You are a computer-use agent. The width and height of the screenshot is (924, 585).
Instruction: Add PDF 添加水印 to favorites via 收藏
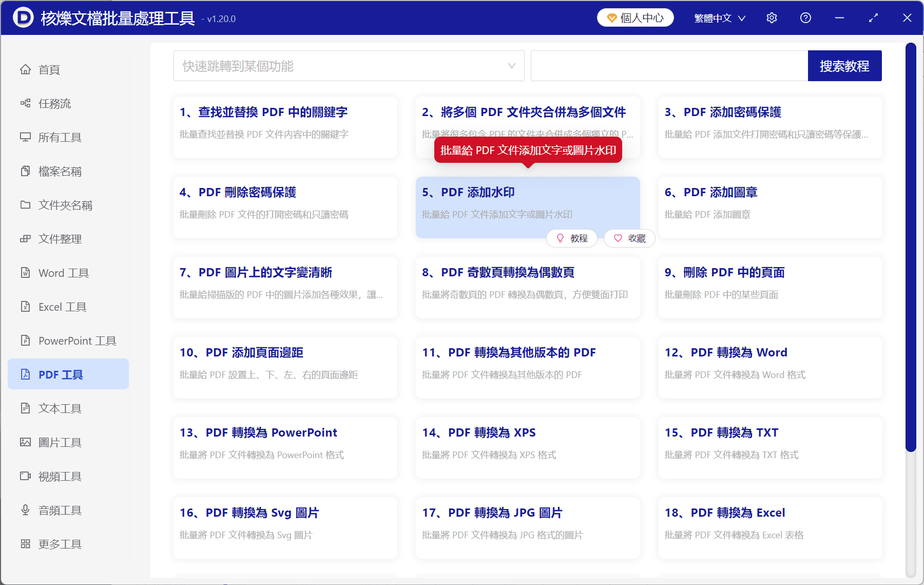[x=629, y=238]
